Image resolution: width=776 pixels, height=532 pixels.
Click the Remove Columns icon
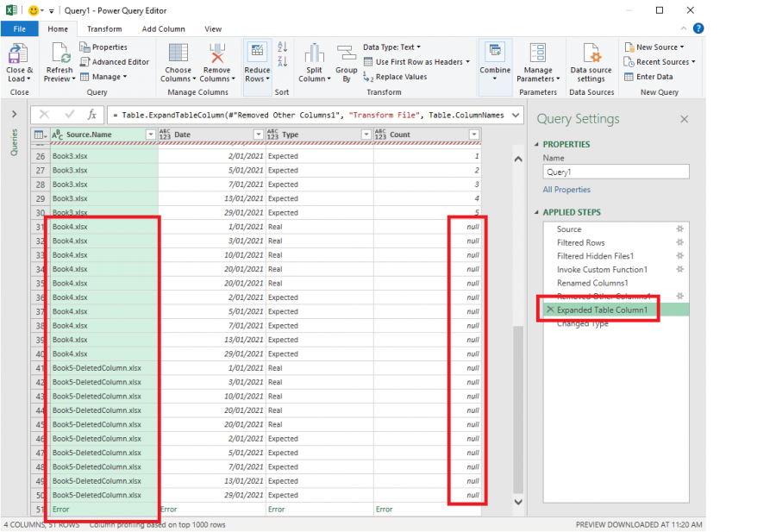pos(216,54)
